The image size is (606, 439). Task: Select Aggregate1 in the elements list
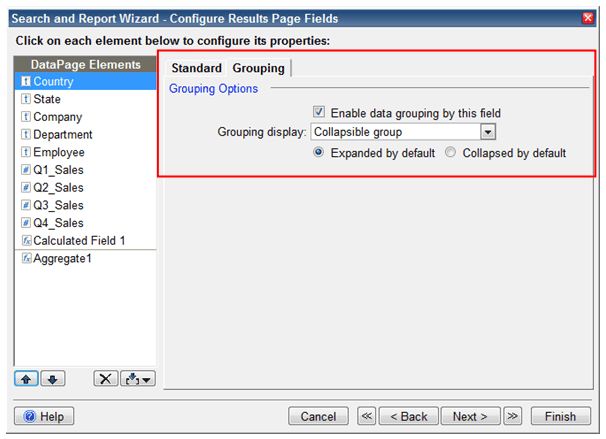coord(85,258)
